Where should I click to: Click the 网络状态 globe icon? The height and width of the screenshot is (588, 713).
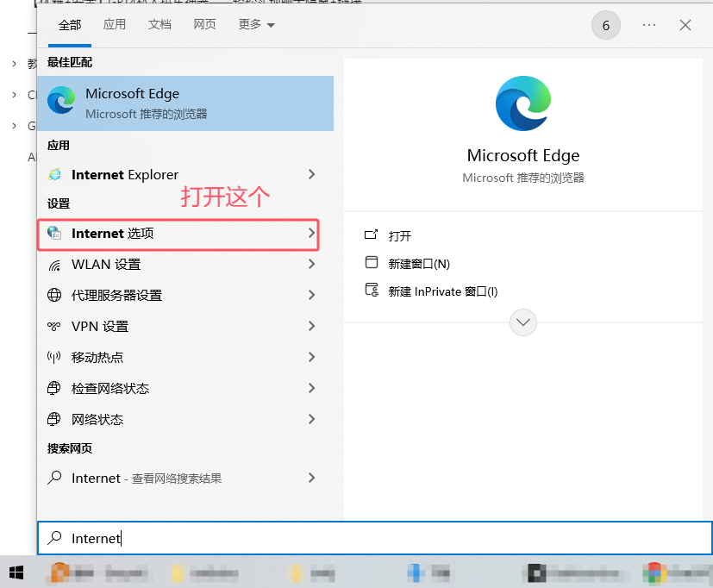pos(54,419)
